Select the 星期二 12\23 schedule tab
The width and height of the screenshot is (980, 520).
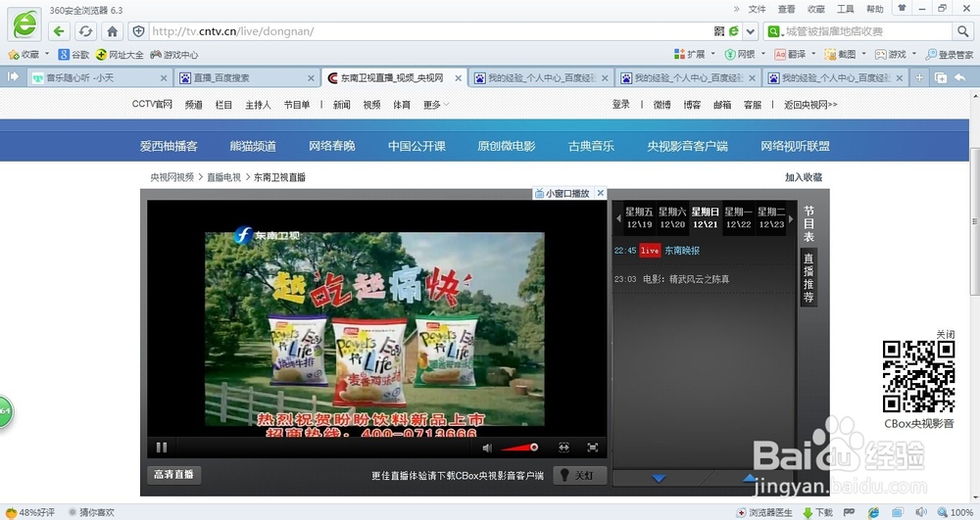tap(771, 217)
